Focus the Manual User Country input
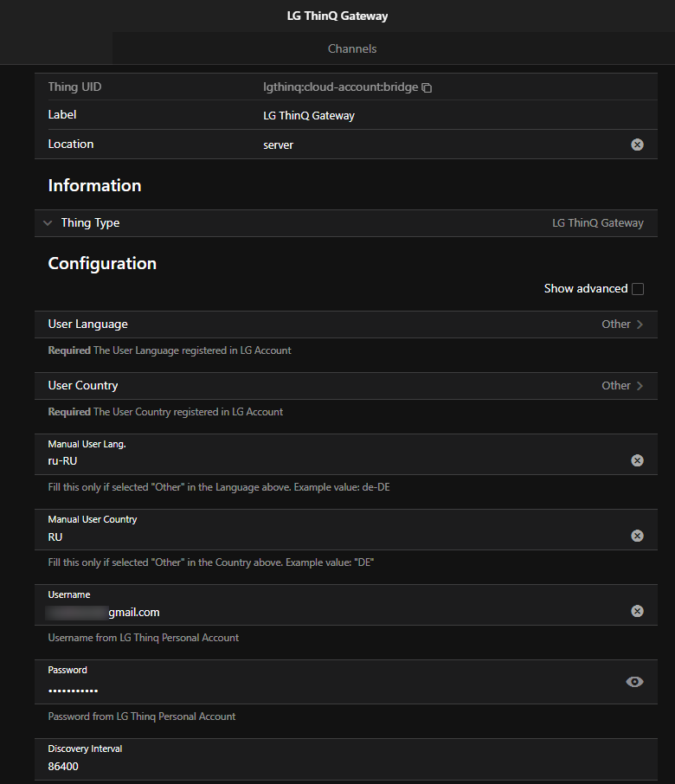This screenshot has height=784, width=675. point(329,537)
